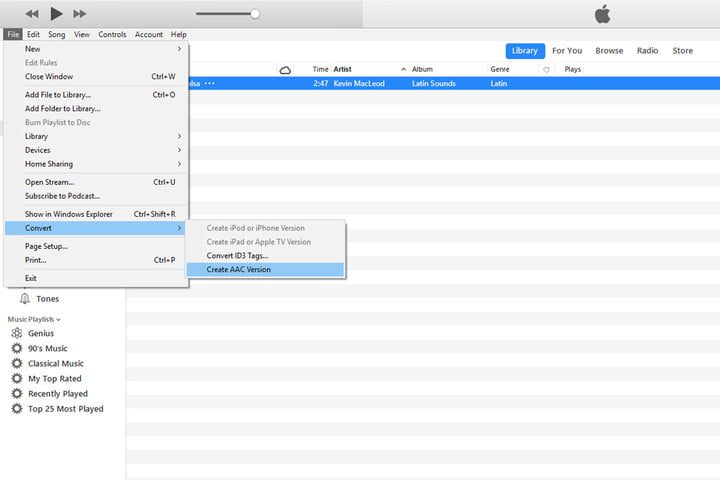This screenshot has height=480, width=720.
Task: Open the Genius playlist in the sidebar
Action: point(41,334)
